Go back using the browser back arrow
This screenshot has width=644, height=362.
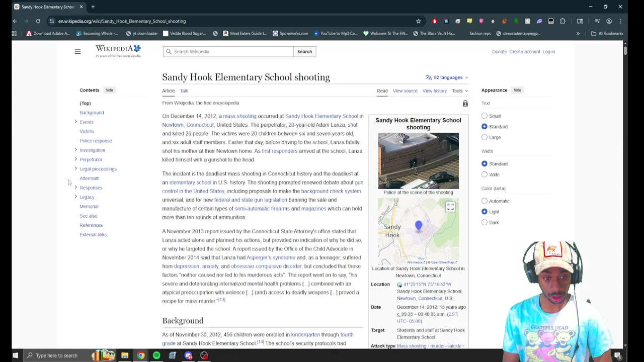click(x=15, y=21)
